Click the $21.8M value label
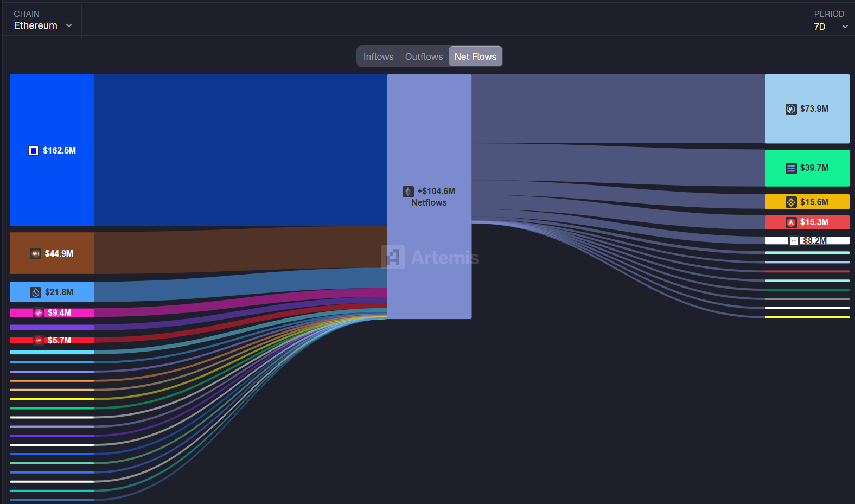Screen dimensions: 855x504 [x=59, y=292]
